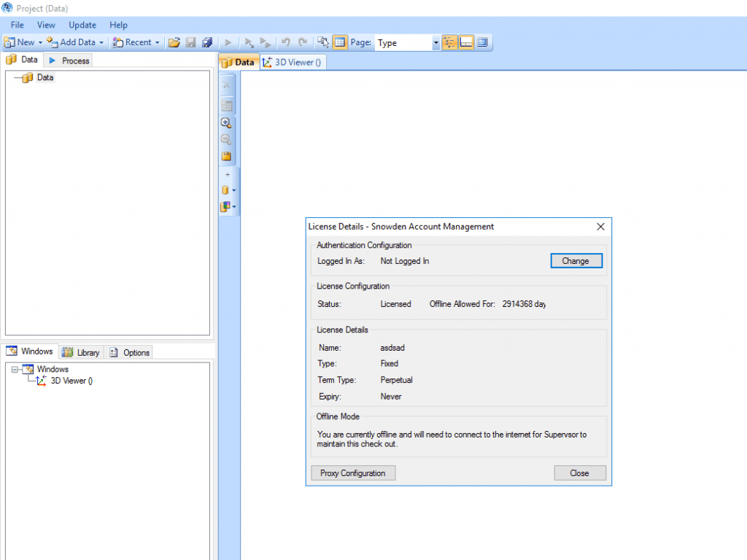Toggle the bottom panel layout button
747x560 pixels.
coord(466,42)
